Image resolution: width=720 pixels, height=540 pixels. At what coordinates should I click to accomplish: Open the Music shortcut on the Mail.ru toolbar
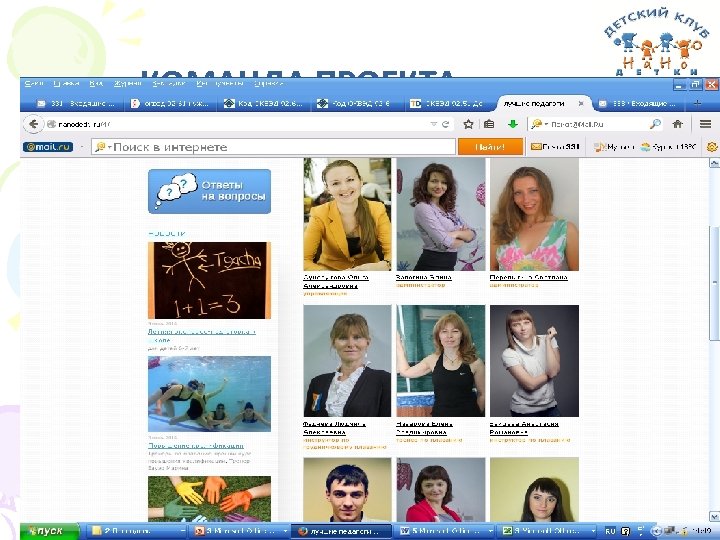tap(614, 147)
